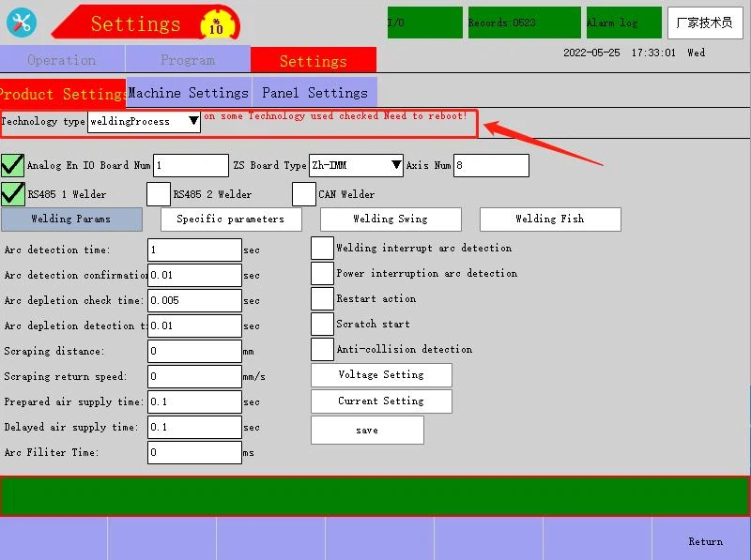Uncheck the RS485 1 Welder option
This screenshot has width=751, height=560.
coord(12,193)
